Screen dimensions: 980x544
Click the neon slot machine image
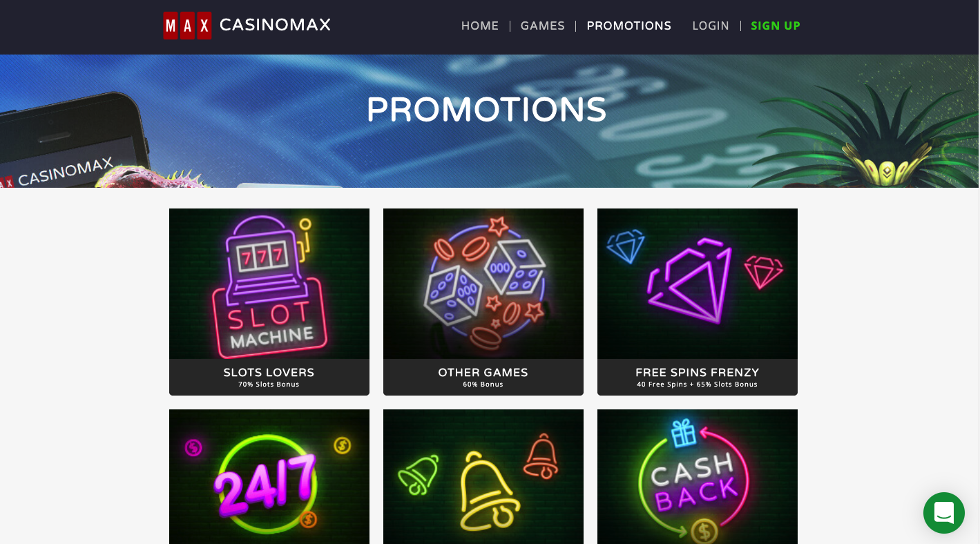pyautogui.click(x=269, y=284)
